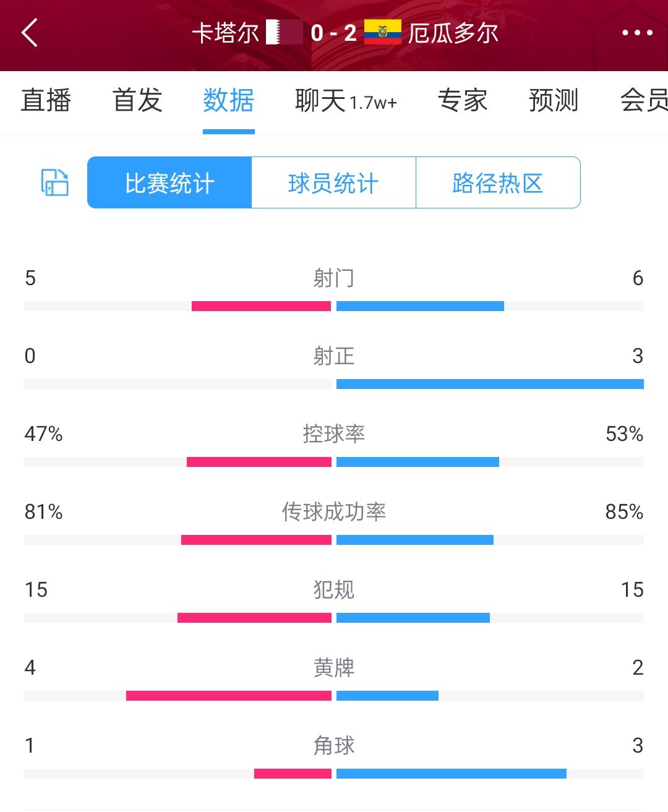Image resolution: width=668 pixels, height=812 pixels.
Task: Tap the 厄瓜多尔 team name
Action: pyautogui.click(x=453, y=33)
